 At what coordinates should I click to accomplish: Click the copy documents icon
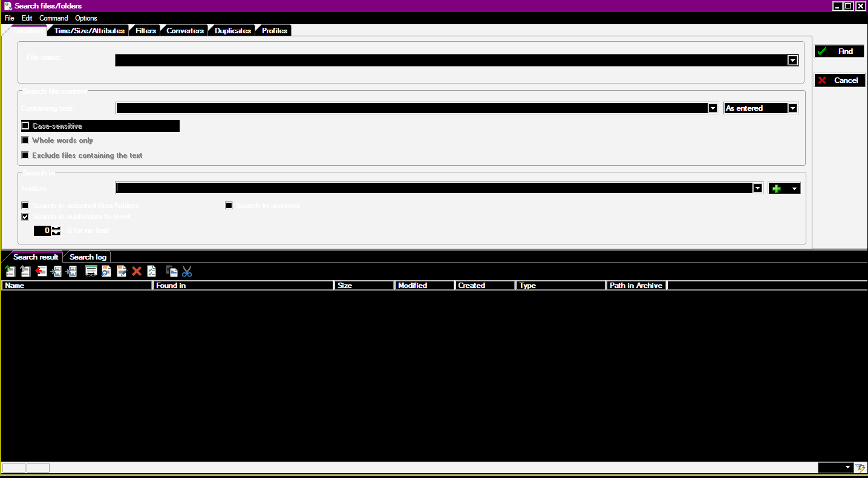pyautogui.click(x=172, y=272)
